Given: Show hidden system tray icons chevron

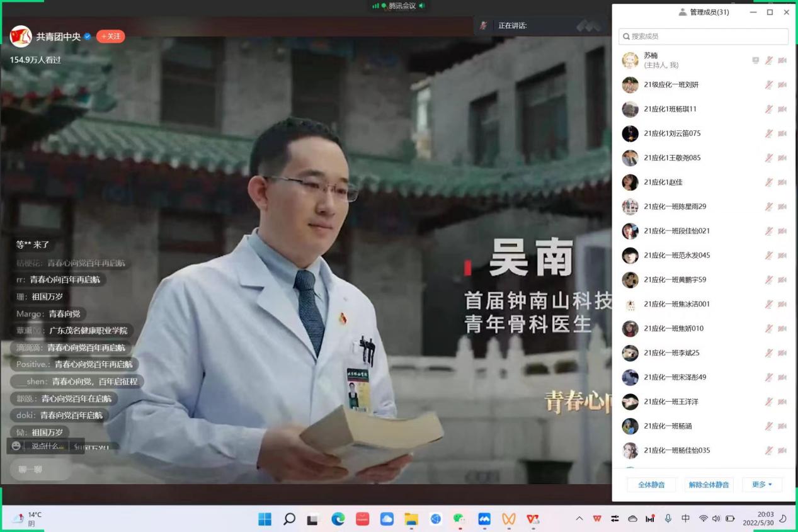Looking at the screenshot, I should [x=579, y=519].
